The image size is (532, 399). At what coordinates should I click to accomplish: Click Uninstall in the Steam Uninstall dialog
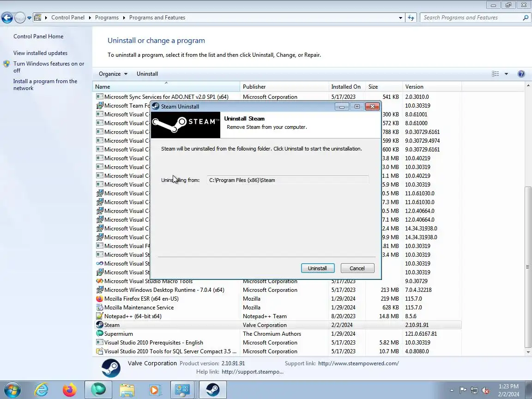[318, 268]
